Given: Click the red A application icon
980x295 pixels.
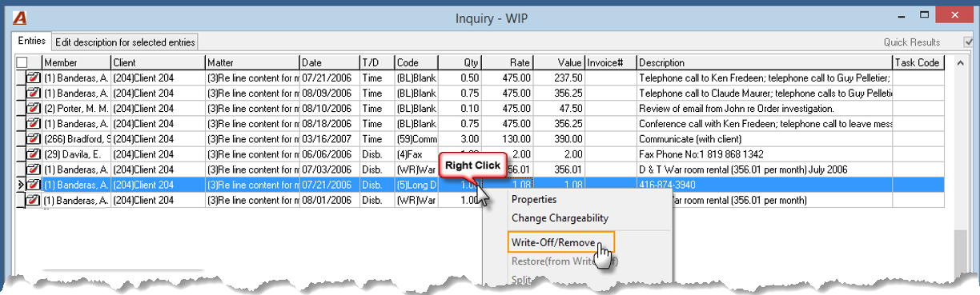Looking at the screenshot, I should click(x=22, y=18).
